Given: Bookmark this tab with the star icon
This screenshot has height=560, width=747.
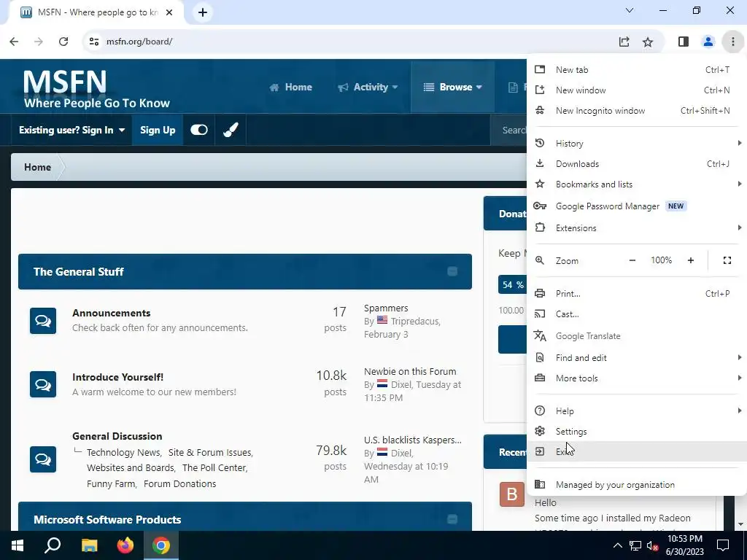Looking at the screenshot, I should click(x=648, y=42).
